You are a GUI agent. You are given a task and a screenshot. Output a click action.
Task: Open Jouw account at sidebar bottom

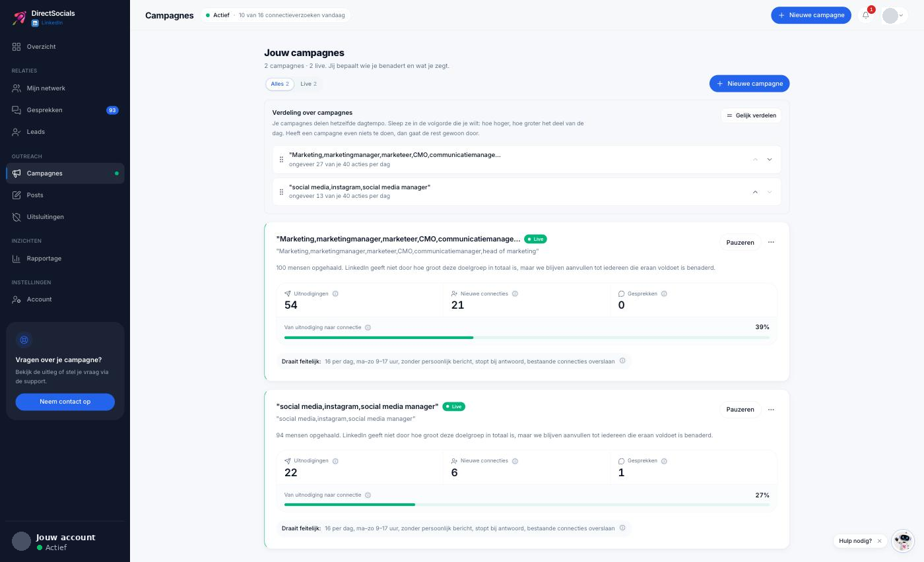(65, 542)
